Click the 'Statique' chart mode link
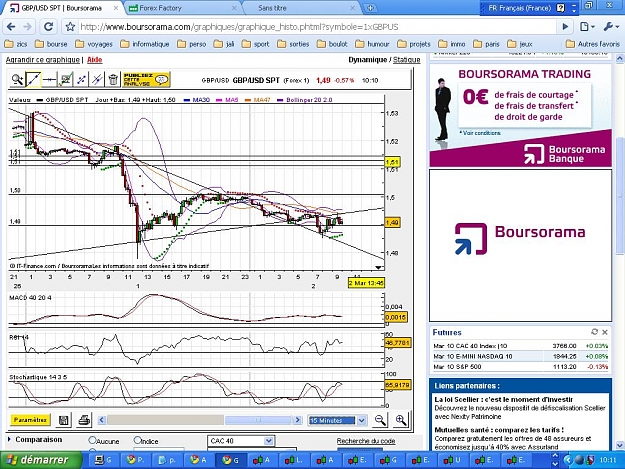The width and height of the screenshot is (625, 469). tap(407, 60)
